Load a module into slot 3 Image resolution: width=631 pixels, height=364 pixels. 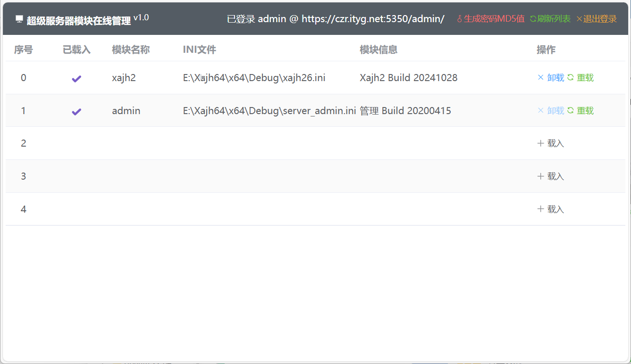click(551, 176)
